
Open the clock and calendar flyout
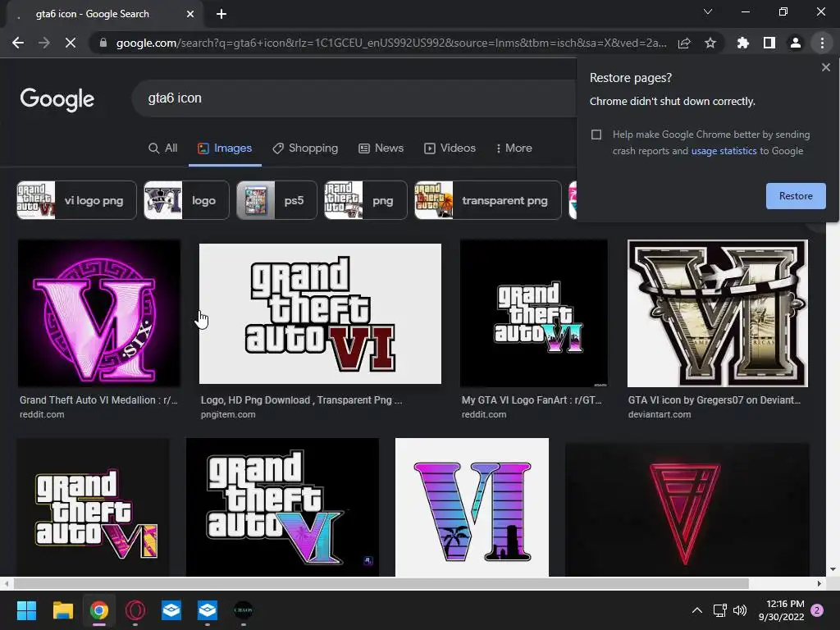click(x=782, y=610)
